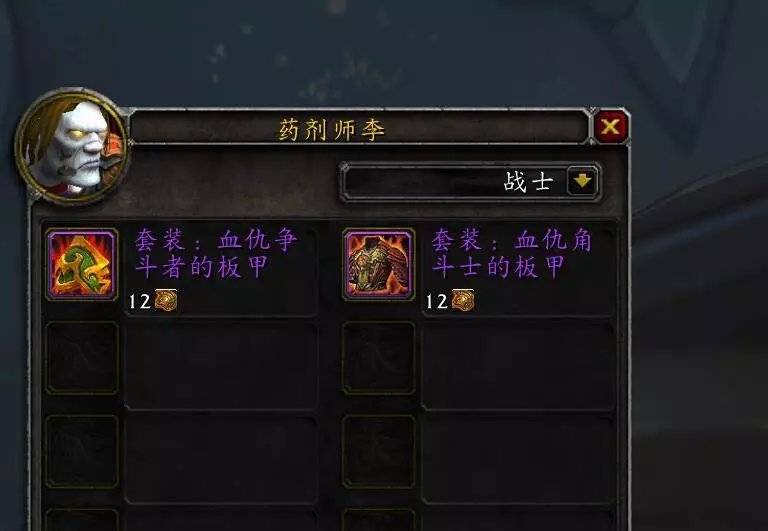Click empty icon slot directly below 血仇争斗者 icon

point(82,358)
